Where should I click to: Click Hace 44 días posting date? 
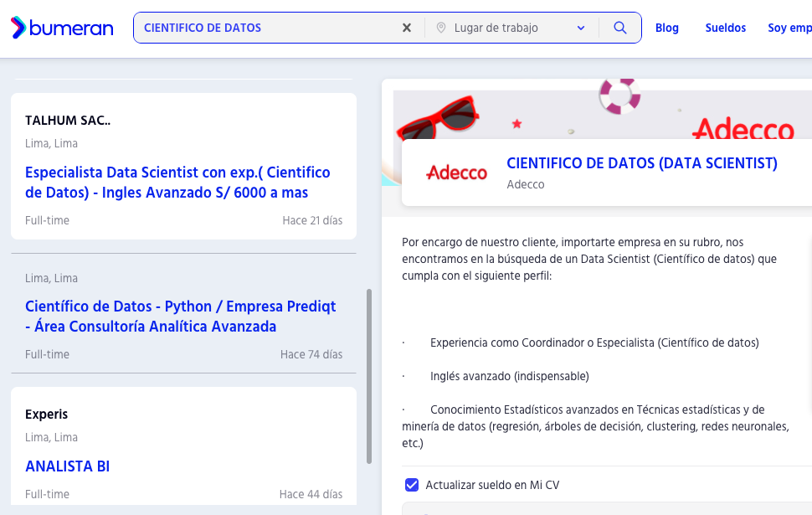[x=311, y=494]
